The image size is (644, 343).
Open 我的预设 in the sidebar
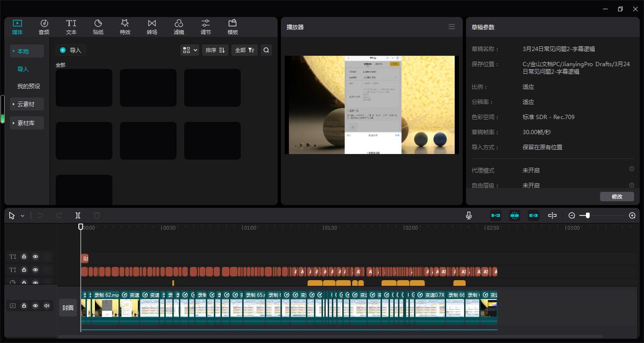coord(29,86)
